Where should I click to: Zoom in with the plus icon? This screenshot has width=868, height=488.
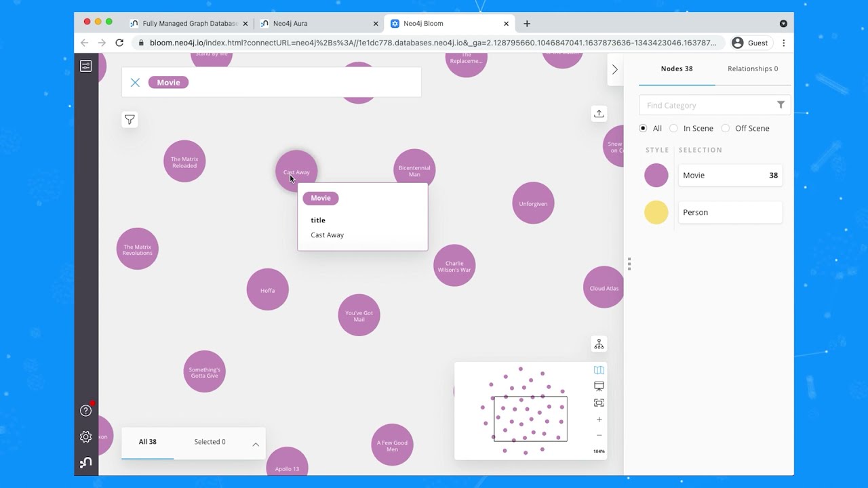coord(599,420)
